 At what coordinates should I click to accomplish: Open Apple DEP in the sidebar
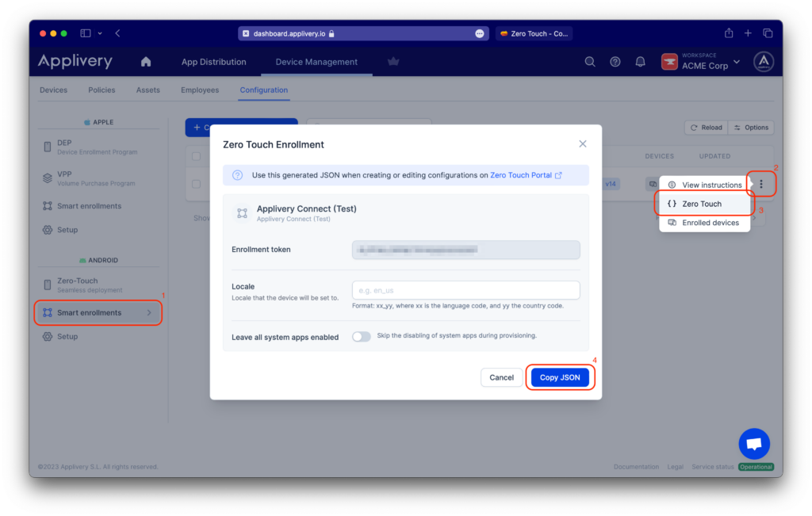point(98,147)
